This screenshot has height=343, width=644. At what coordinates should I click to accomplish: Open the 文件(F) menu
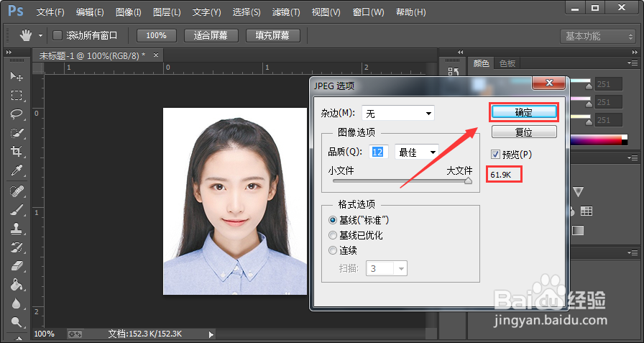point(50,12)
